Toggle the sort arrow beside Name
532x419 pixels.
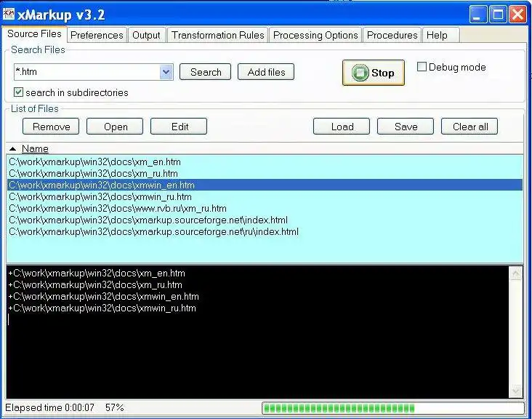point(13,148)
